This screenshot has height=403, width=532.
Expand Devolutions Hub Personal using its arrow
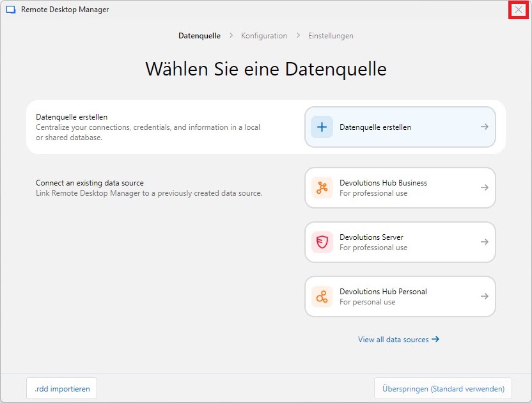click(x=485, y=297)
